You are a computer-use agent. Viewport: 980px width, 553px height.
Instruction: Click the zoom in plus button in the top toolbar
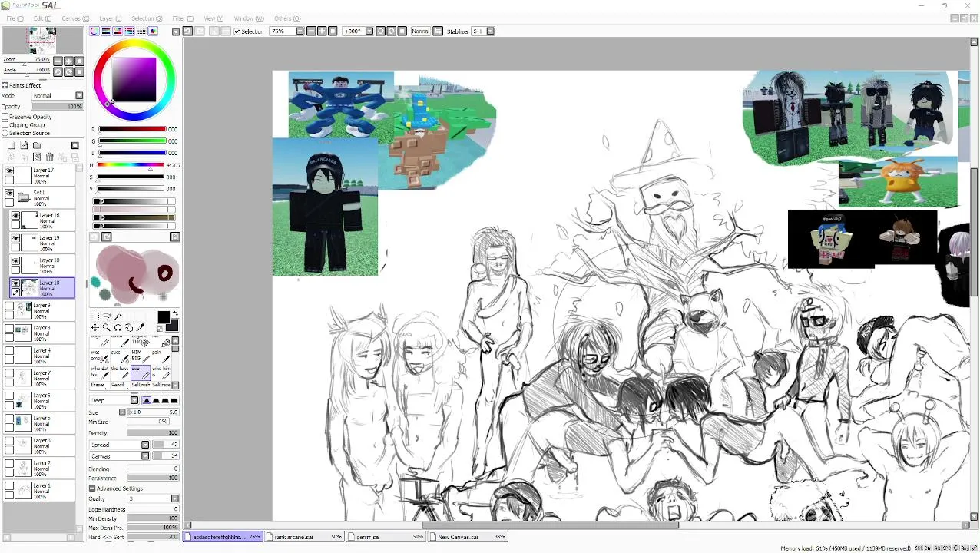(322, 31)
